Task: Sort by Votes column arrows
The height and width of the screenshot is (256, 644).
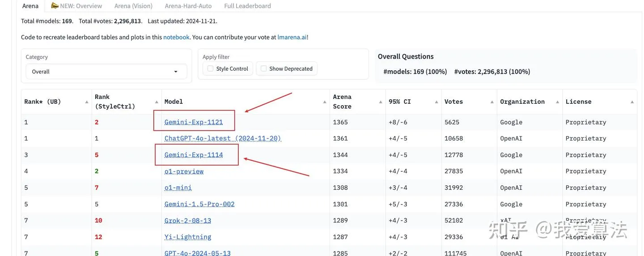Action: coord(492,102)
